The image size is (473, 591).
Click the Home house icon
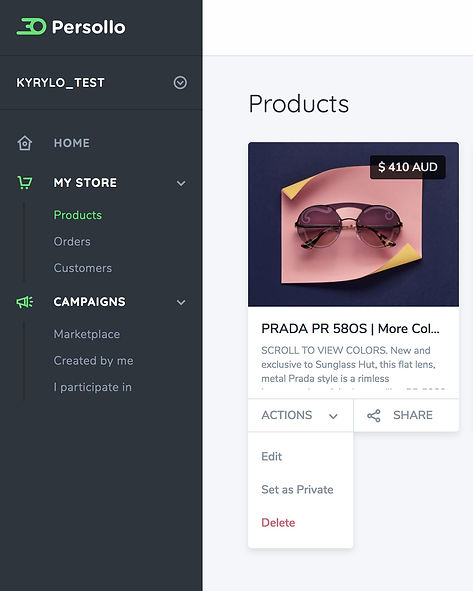[x=24, y=143]
